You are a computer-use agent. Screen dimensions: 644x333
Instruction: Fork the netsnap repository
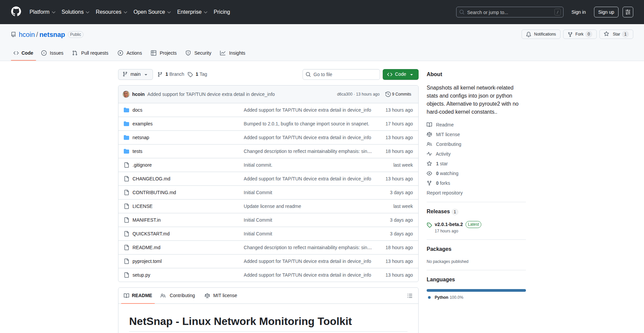[x=576, y=34]
